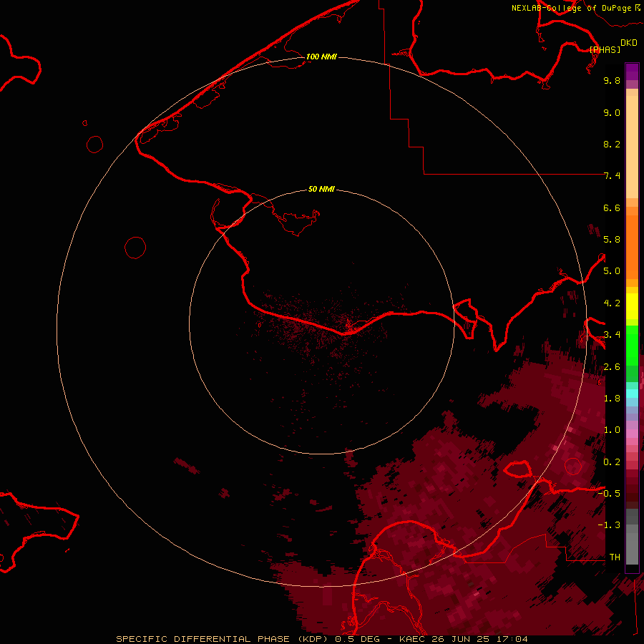The image size is (644, 644).
Task: Click the KAEC 26 JUN 25 17:04 timestamp
Action: click(x=463, y=639)
